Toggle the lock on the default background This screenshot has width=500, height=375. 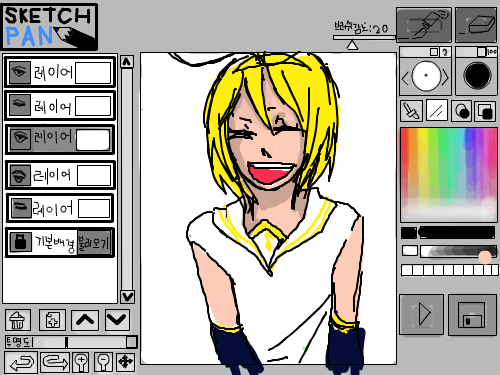(20, 242)
